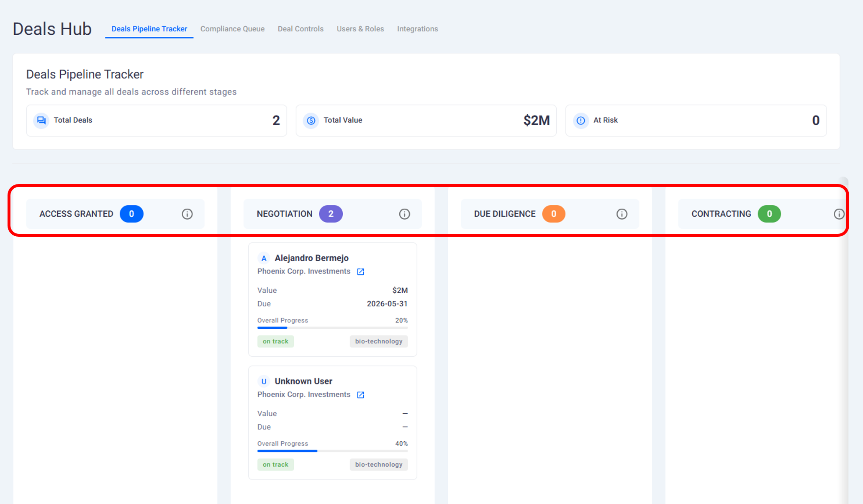Click the 20% overall progress bar
The width and height of the screenshot is (863, 504).
[332, 328]
